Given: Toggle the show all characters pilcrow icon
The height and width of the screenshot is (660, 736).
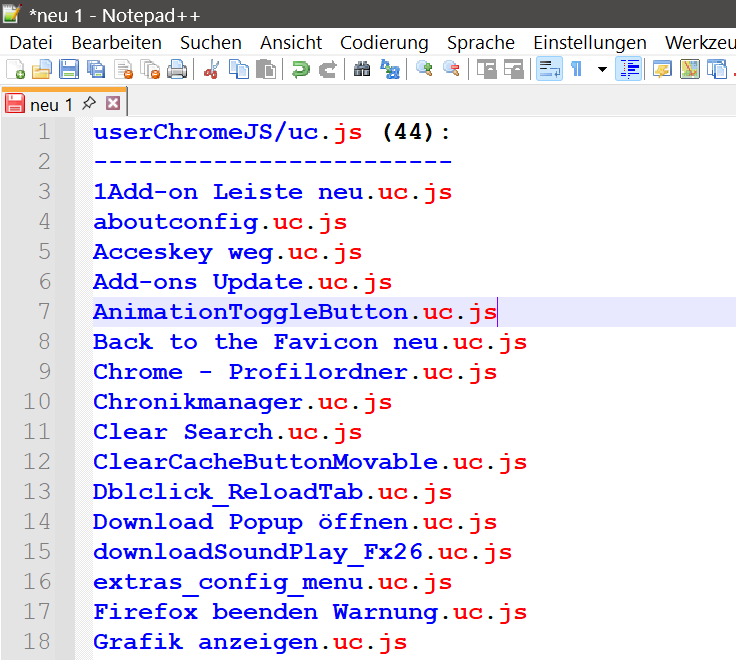Looking at the screenshot, I should (576, 69).
